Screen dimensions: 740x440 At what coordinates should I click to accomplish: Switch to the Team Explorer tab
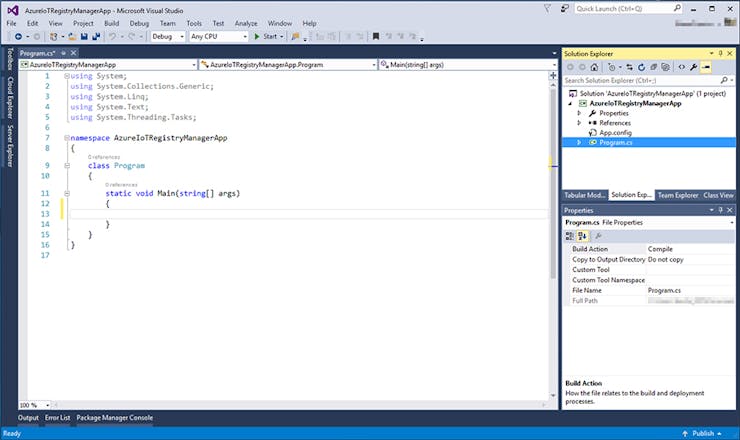(x=678, y=195)
